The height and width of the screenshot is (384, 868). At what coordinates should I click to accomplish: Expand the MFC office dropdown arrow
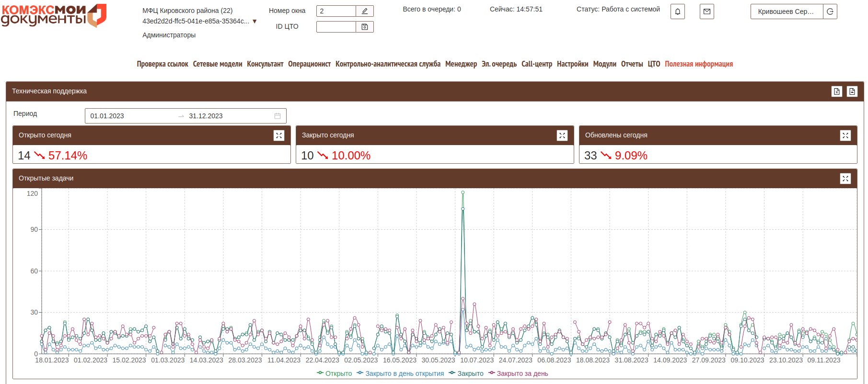(255, 22)
